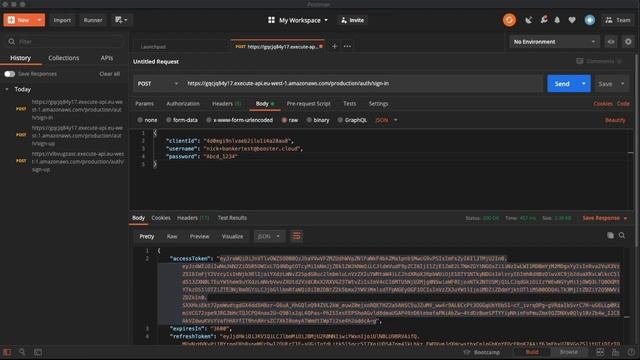The image size is (640, 360).
Task: Select the GraphQL body type radio
Action: coord(340,120)
